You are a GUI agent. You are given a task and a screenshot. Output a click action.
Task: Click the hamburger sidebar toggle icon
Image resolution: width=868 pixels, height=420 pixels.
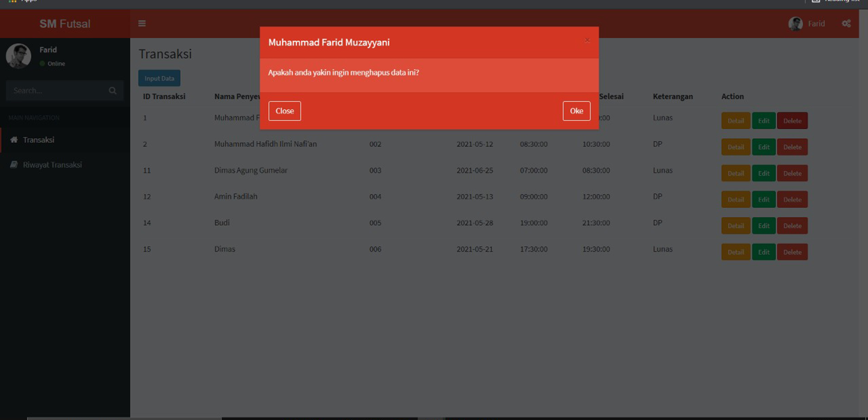click(142, 24)
